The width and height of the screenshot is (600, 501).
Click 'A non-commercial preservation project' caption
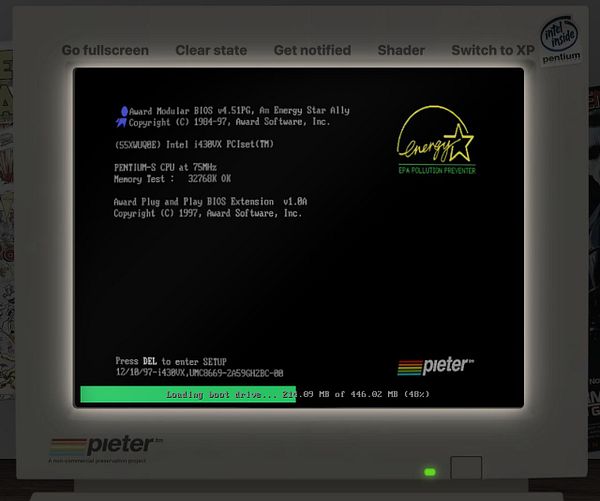coord(97,460)
